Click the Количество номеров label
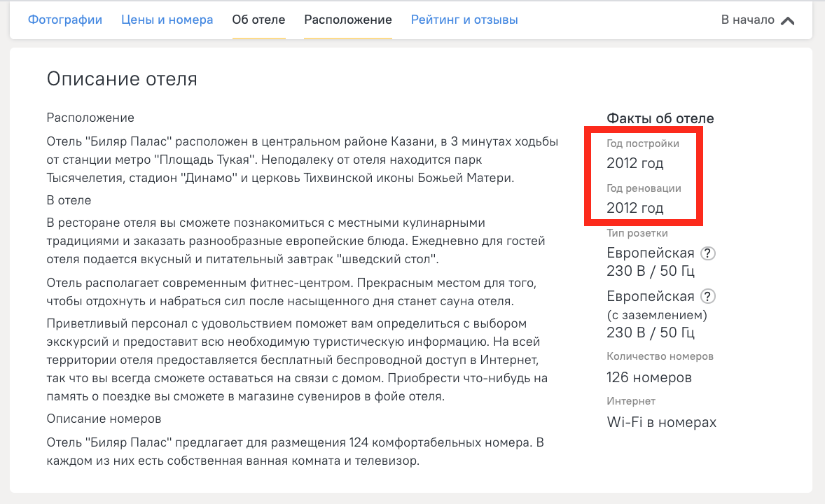This screenshot has height=504, width=825. pyautogui.click(x=660, y=356)
